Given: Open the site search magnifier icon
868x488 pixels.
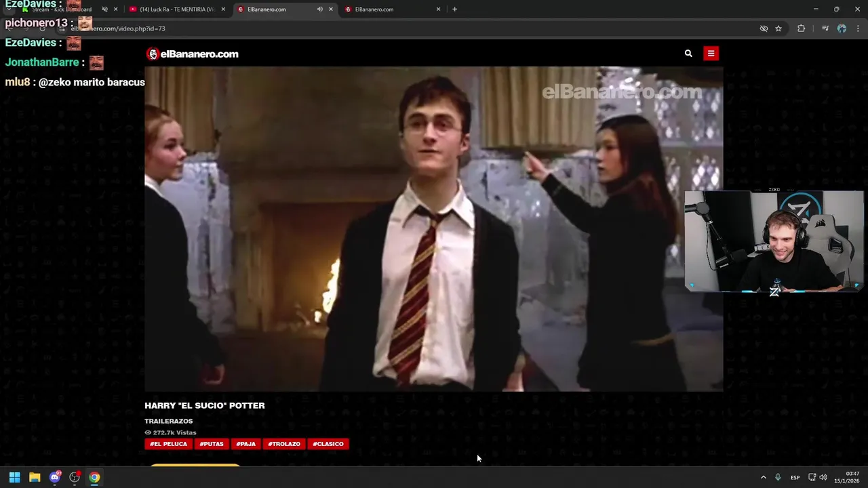Looking at the screenshot, I should [688, 54].
